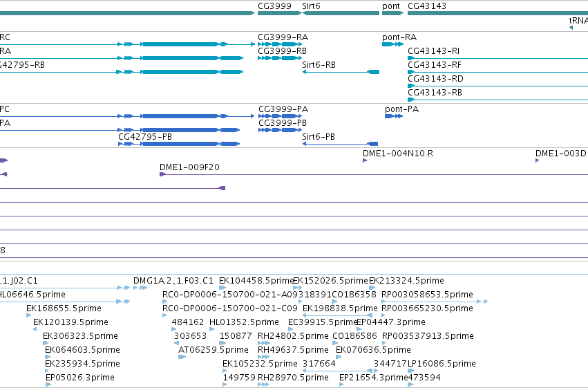Screen dimensions: 588x388
Task: Click the CG3999-PB protein label
Action: [283, 123]
